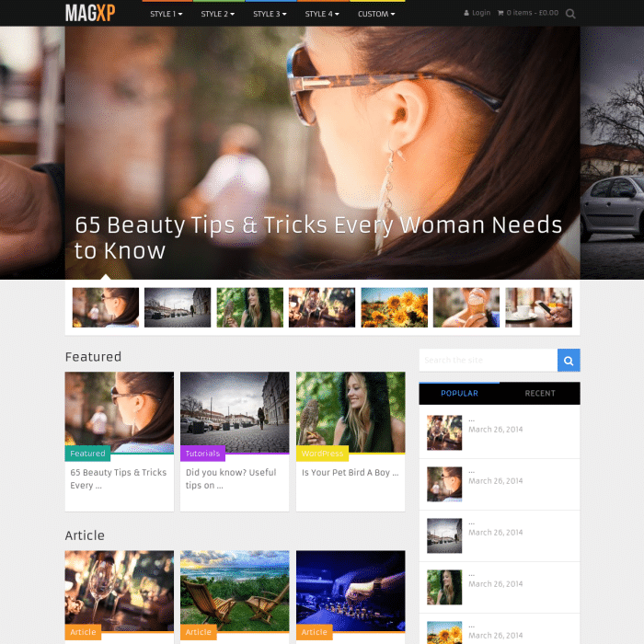Image resolution: width=644 pixels, height=644 pixels.
Task: Click the user icon beside Login
Action: point(466,14)
